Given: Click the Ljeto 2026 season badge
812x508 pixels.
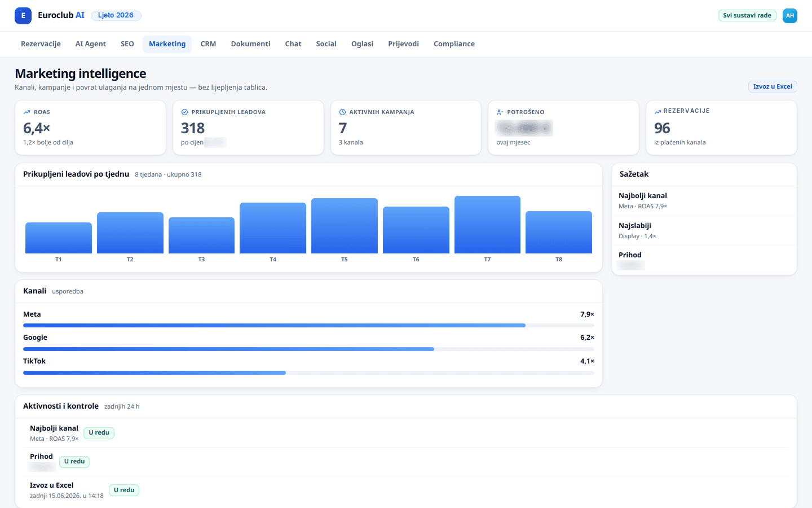Looking at the screenshot, I should pos(116,15).
